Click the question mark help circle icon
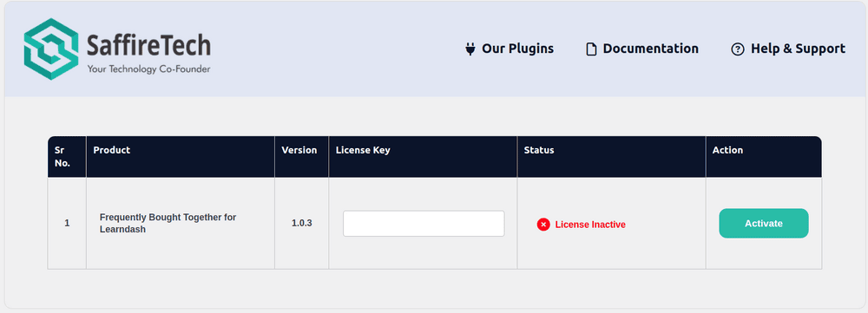868x313 pixels. pos(738,49)
